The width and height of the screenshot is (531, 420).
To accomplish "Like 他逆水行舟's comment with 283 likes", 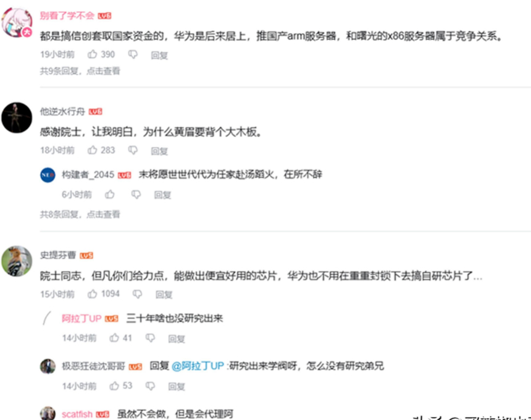I will [x=93, y=150].
